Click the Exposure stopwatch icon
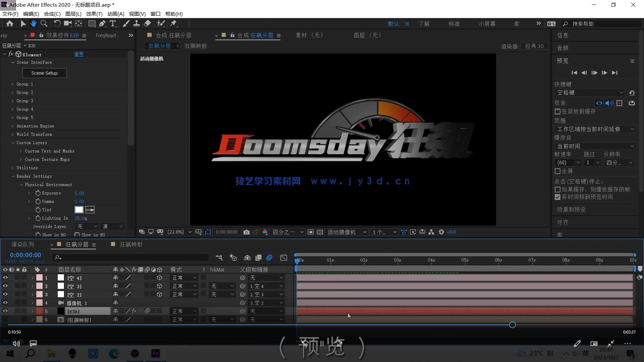The width and height of the screenshot is (644, 362). pos(38,193)
